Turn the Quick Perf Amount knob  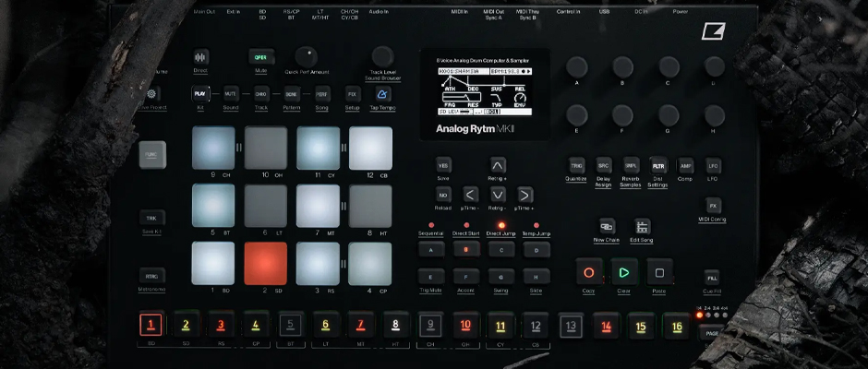307,57
